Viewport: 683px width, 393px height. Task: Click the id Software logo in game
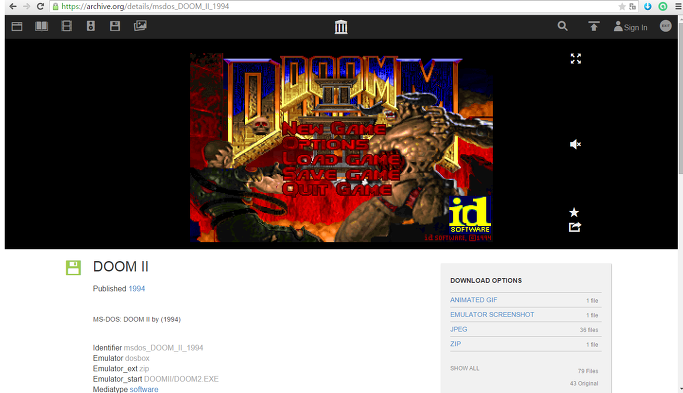click(x=470, y=215)
